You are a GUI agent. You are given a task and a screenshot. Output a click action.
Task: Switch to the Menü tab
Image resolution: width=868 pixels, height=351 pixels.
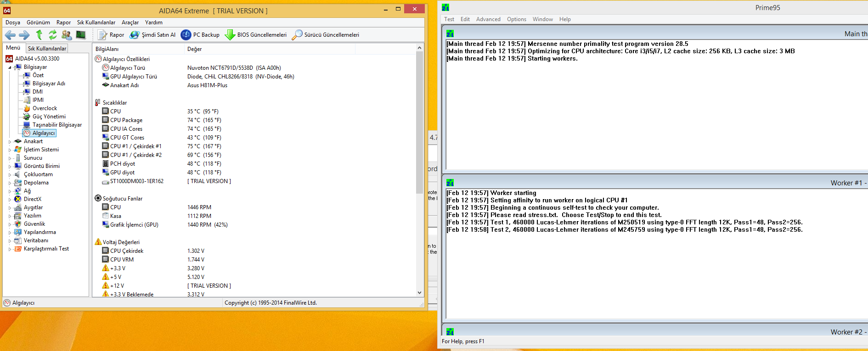click(13, 48)
